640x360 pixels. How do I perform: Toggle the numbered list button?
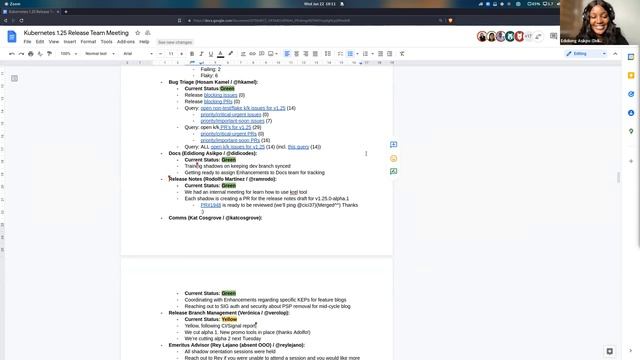(365, 54)
